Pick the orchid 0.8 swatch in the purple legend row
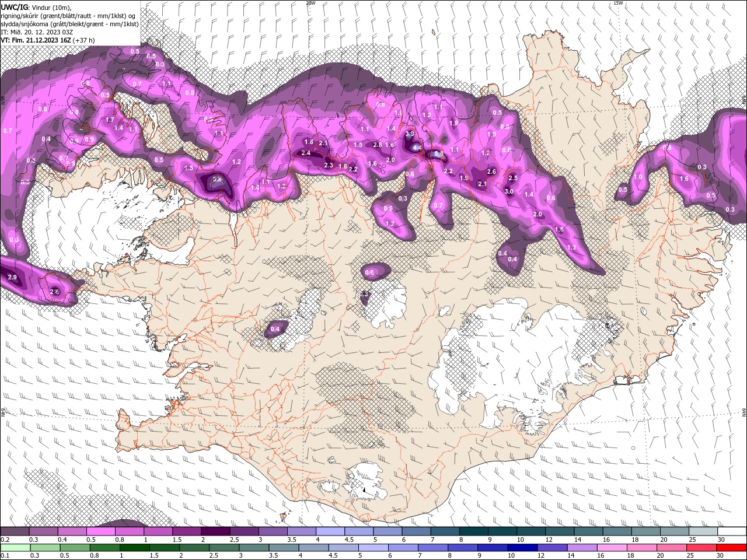The height and width of the screenshot is (560, 747). 130,531
